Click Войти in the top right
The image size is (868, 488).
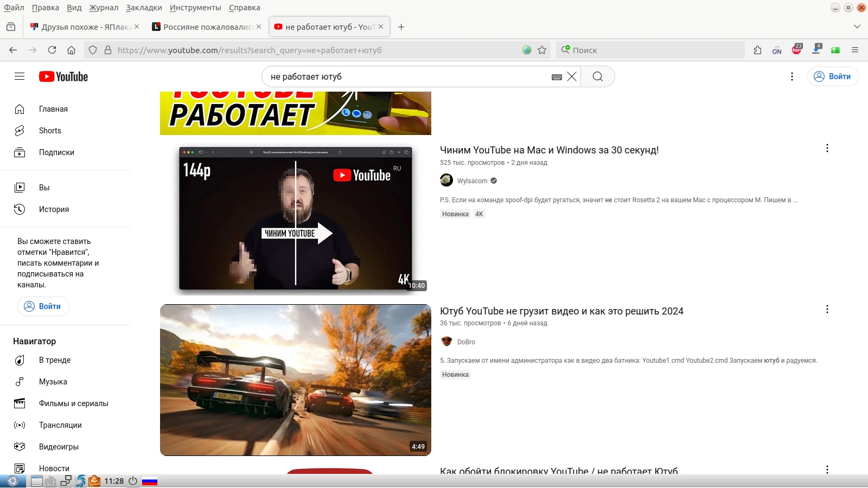coord(833,76)
